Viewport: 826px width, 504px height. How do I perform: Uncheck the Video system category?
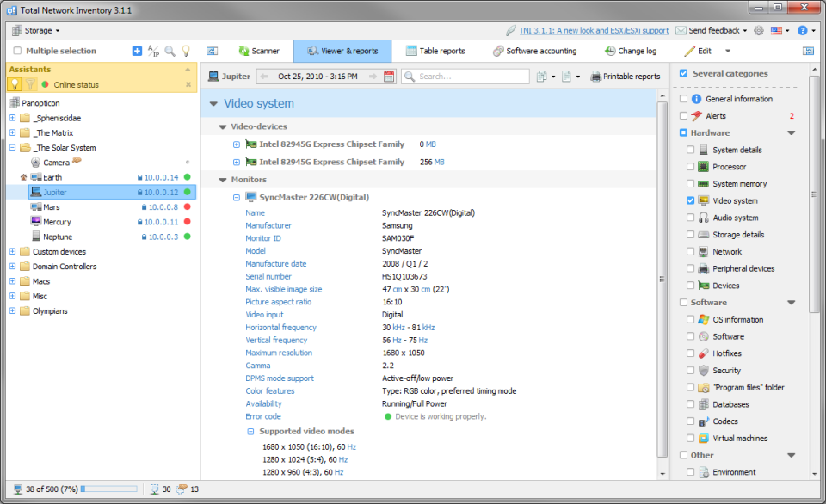(690, 200)
